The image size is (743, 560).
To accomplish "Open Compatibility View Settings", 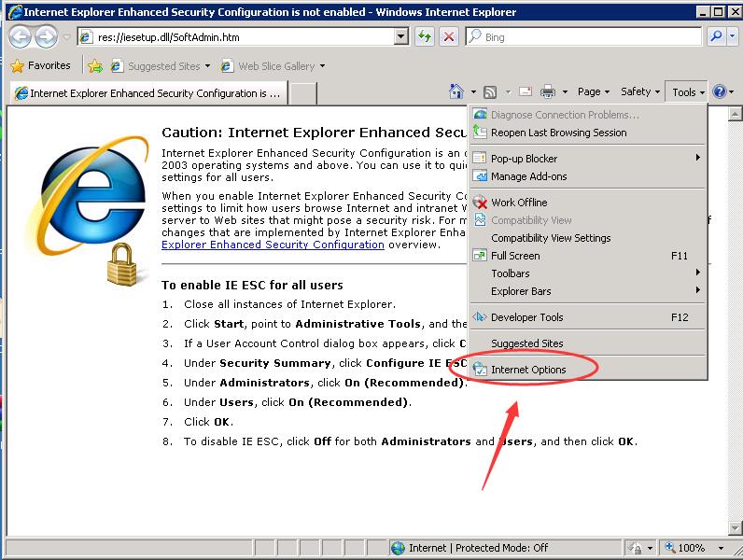I will 587,238.
